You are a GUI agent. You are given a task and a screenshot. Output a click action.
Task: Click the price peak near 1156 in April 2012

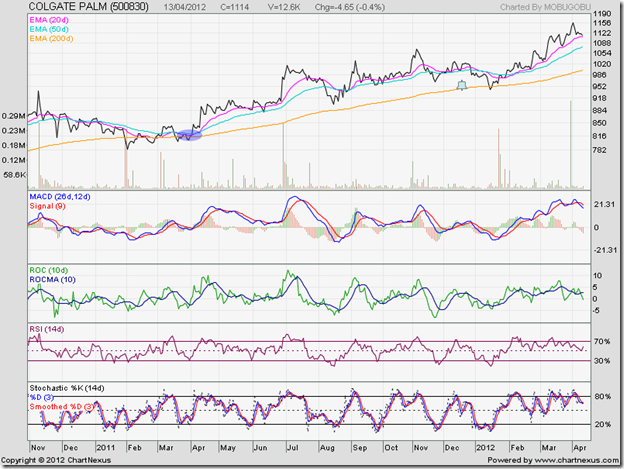click(x=573, y=24)
